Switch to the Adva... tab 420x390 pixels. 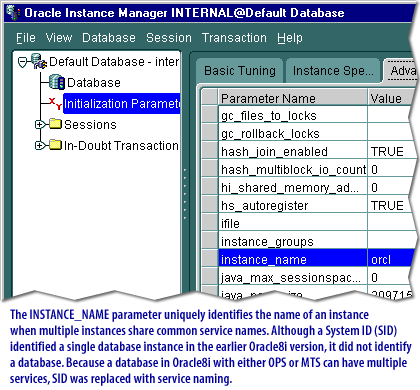pyautogui.click(x=401, y=71)
